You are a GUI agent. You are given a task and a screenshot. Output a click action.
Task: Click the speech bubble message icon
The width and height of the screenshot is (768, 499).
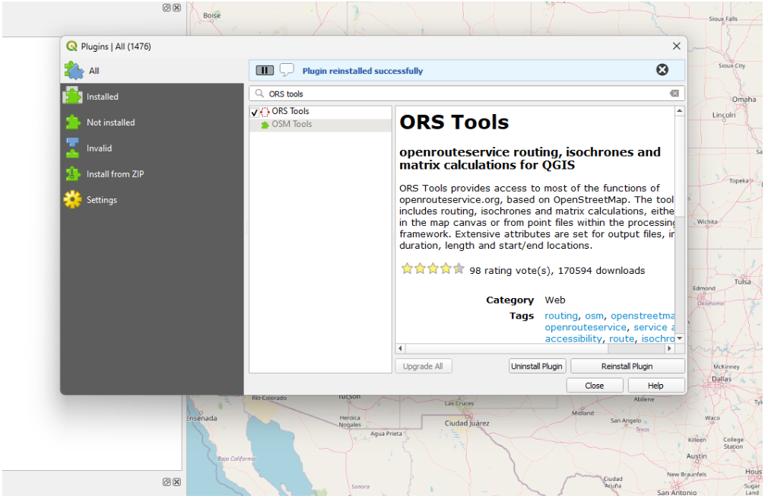tap(287, 70)
